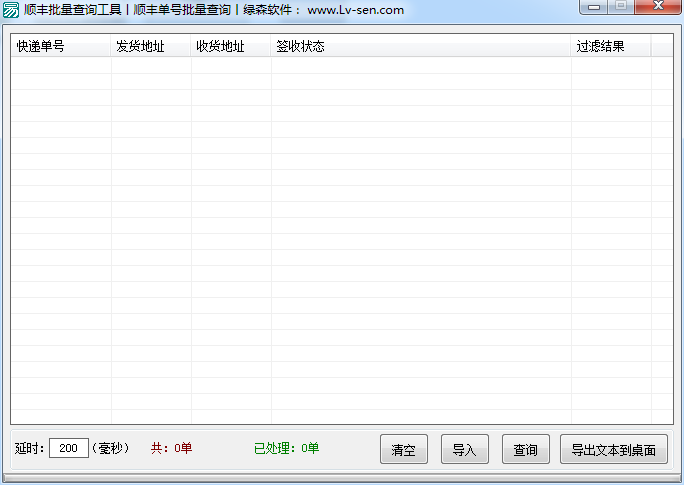Click the 签收状态 column header

[421, 46]
